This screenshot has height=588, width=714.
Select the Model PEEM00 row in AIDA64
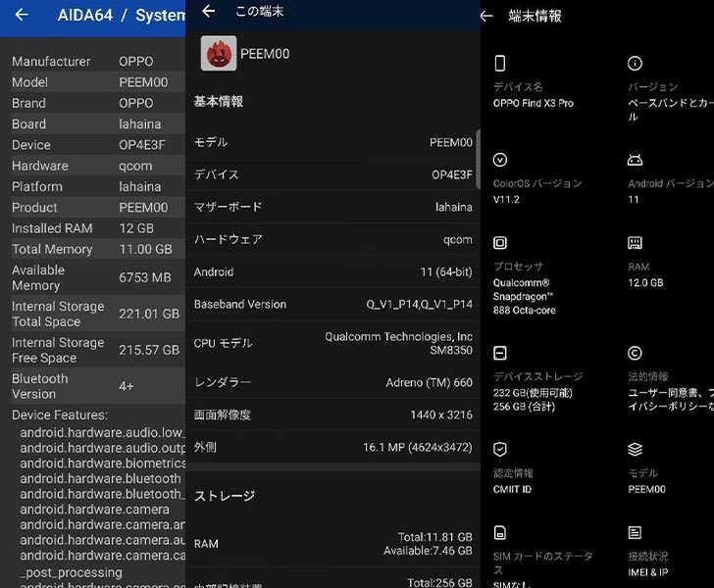[x=98, y=82]
